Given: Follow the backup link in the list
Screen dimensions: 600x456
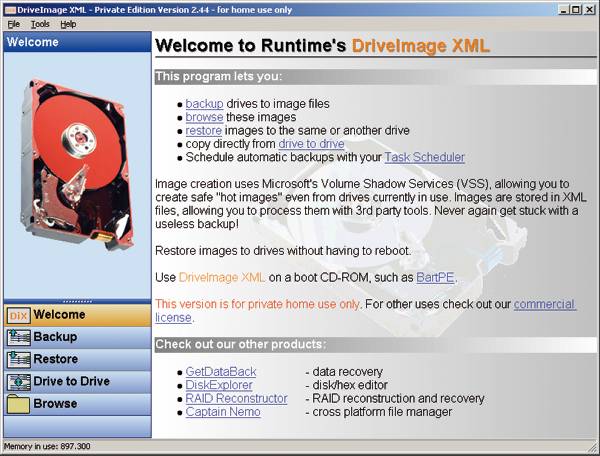Looking at the screenshot, I should pyautogui.click(x=204, y=104).
